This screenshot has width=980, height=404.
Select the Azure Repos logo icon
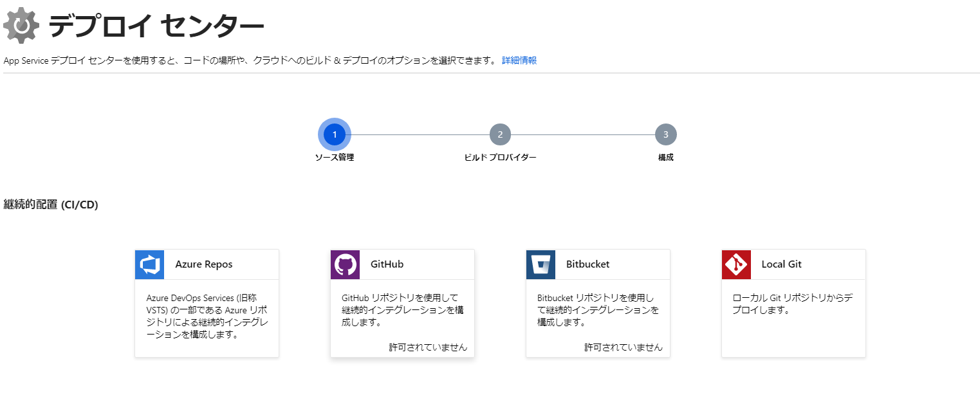tap(149, 264)
